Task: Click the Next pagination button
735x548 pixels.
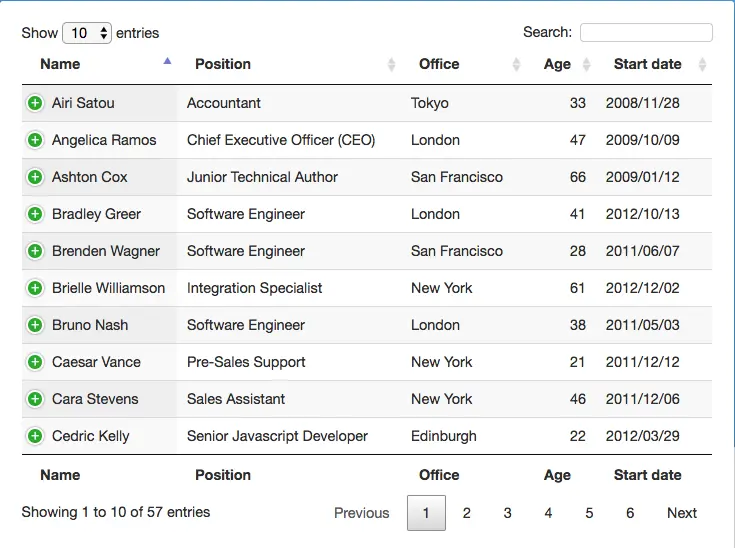Action: 682,513
